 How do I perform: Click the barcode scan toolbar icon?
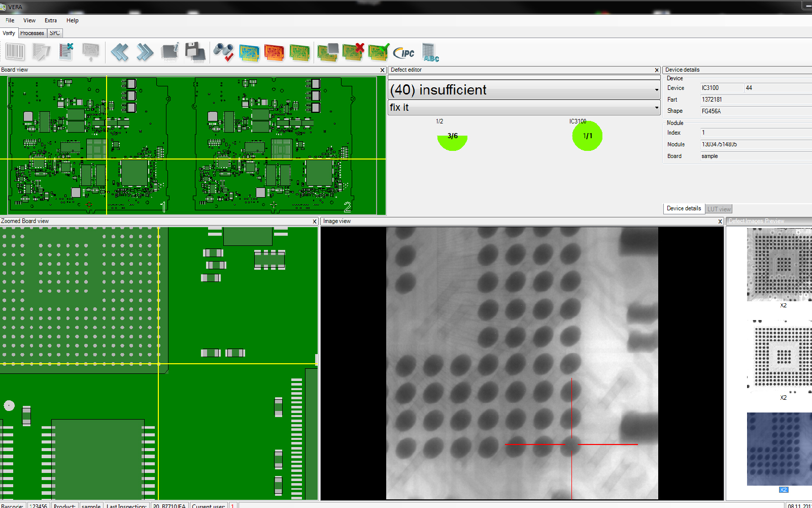[15, 52]
